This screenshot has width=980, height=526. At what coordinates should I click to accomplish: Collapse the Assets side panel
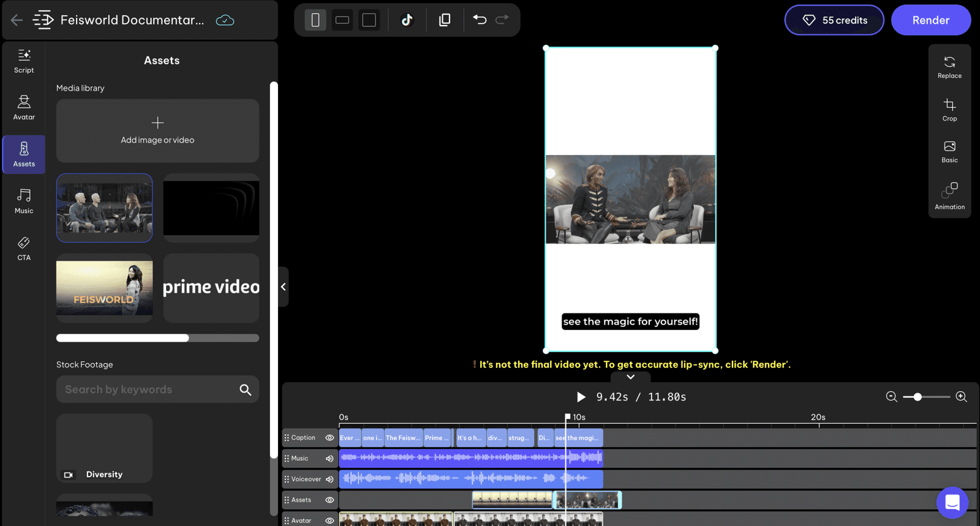283,287
